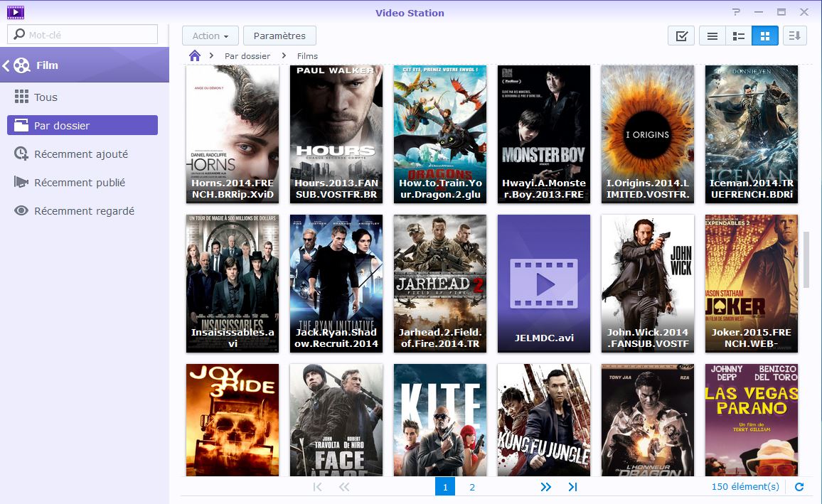Image resolution: width=822 pixels, height=504 pixels.
Task: Open L'Honneur du Dragon poster
Action: point(647,419)
